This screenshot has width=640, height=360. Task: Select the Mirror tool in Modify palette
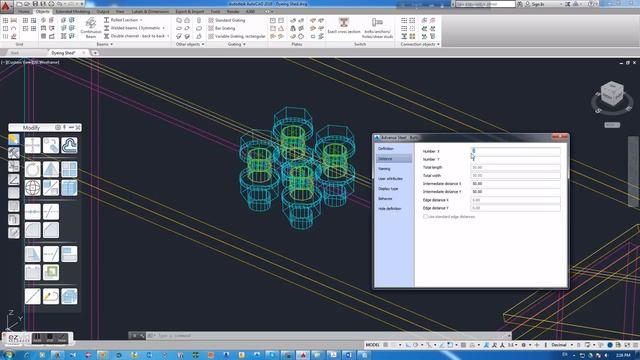(51, 169)
